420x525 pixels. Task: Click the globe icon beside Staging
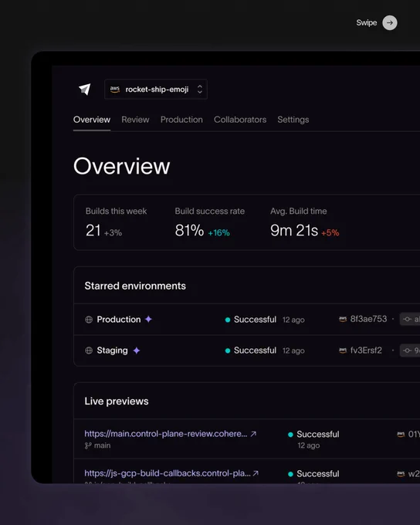89,351
